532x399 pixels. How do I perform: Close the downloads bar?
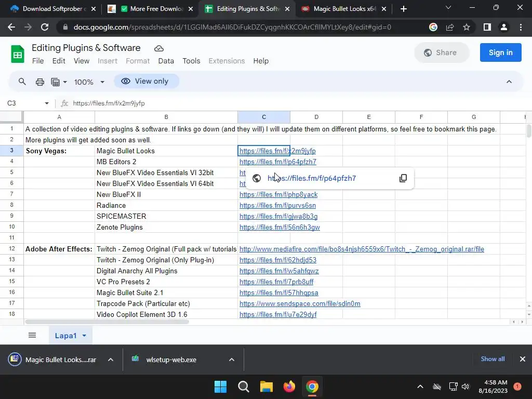[x=523, y=359]
